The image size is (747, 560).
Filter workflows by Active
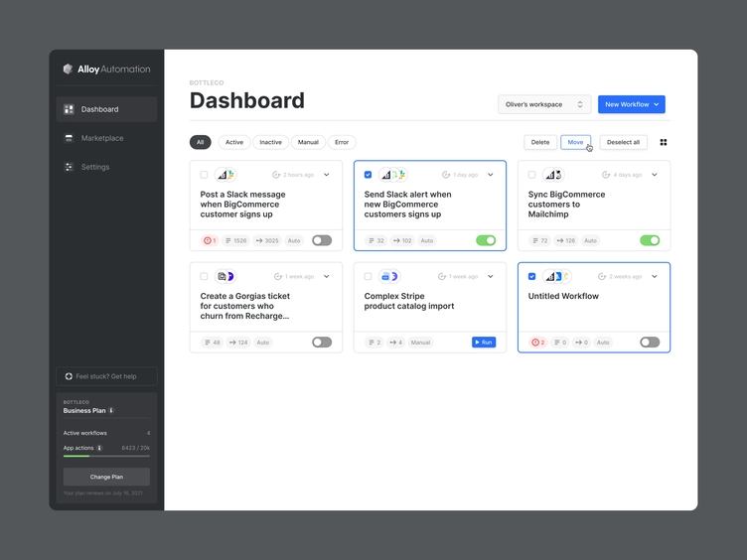pos(233,142)
